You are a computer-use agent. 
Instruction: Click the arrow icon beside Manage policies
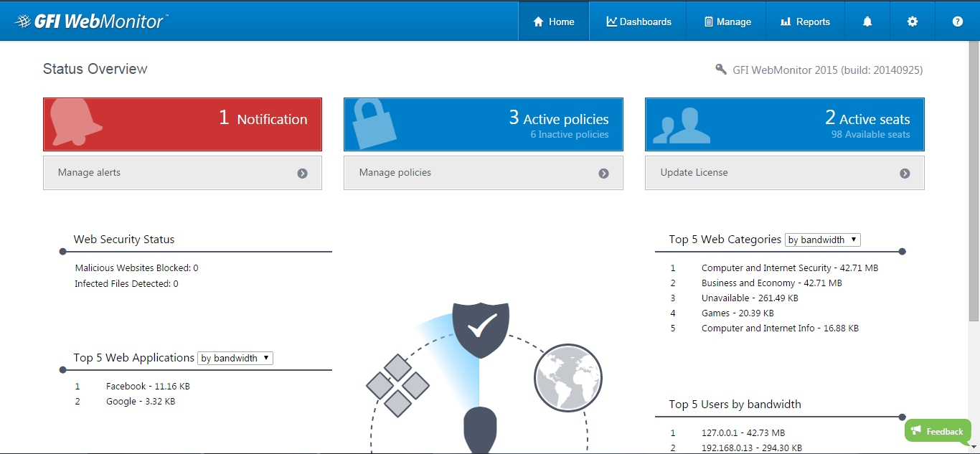point(604,174)
